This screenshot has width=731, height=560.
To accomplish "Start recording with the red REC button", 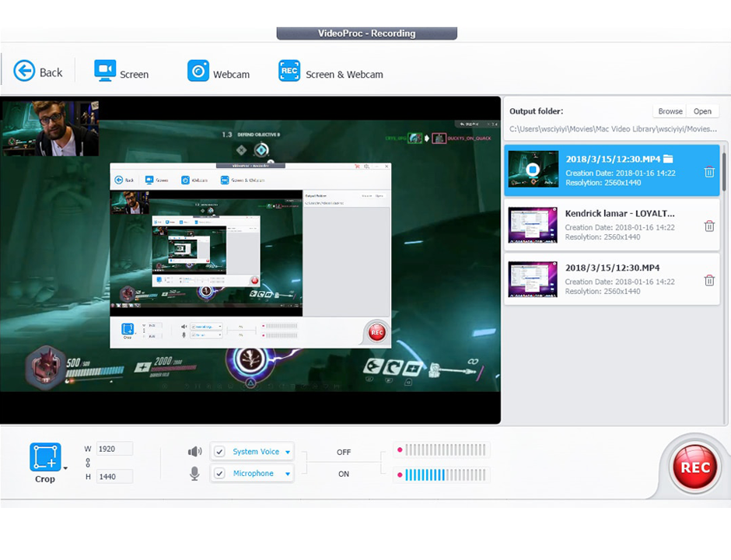I will click(x=694, y=467).
